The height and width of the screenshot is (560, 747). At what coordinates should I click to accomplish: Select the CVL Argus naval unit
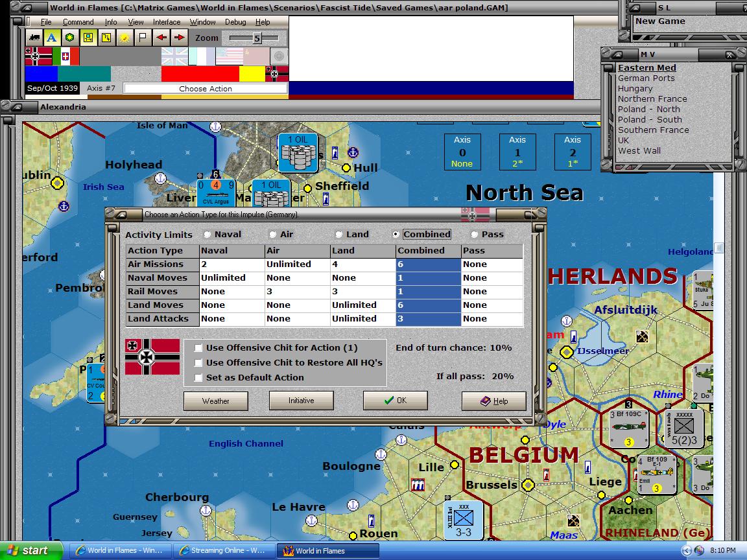point(216,193)
